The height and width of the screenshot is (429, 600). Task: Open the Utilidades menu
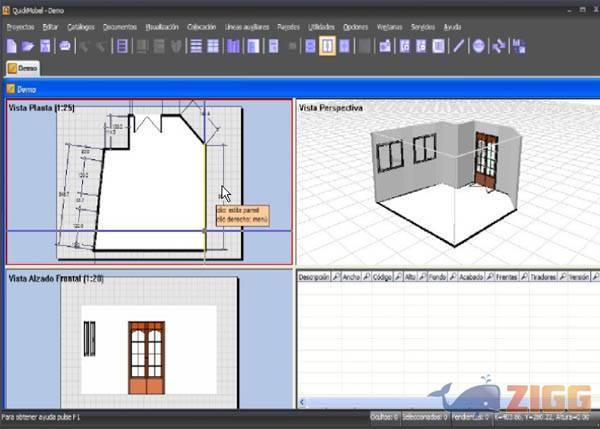(x=321, y=27)
